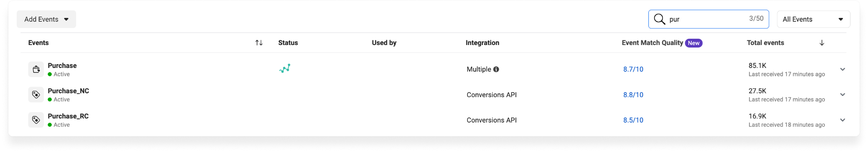Open the 8.7/10 match quality link
The width and height of the screenshot is (868, 153).
(633, 69)
